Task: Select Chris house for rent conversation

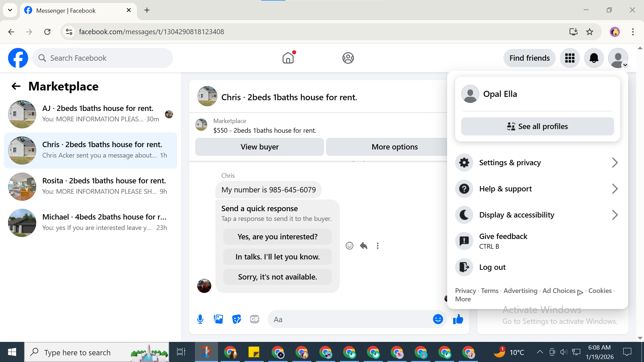Action: pyautogui.click(x=91, y=150)
